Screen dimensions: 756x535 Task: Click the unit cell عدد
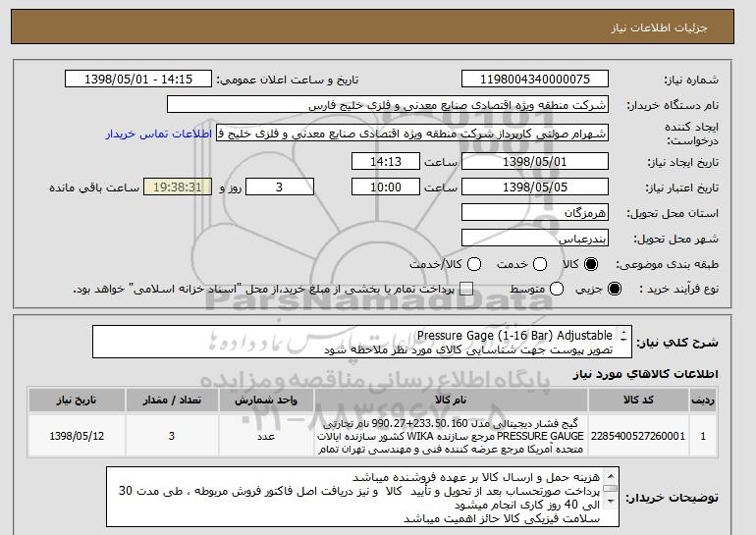coord(266,436)
